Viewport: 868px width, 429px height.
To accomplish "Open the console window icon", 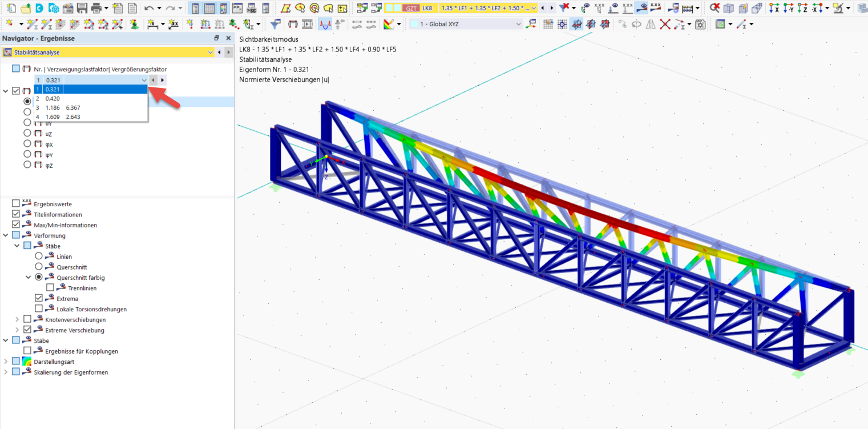I will [x=238, y=8].
